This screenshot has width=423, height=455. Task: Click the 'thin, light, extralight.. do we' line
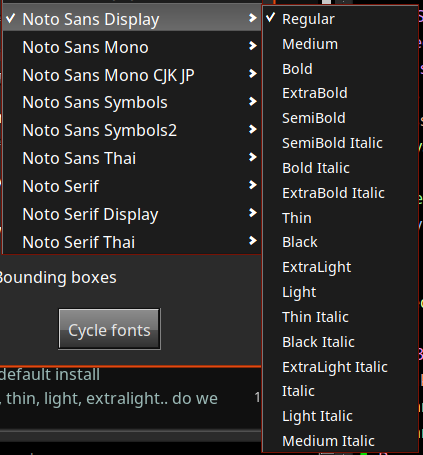click(x=109, y=399)
